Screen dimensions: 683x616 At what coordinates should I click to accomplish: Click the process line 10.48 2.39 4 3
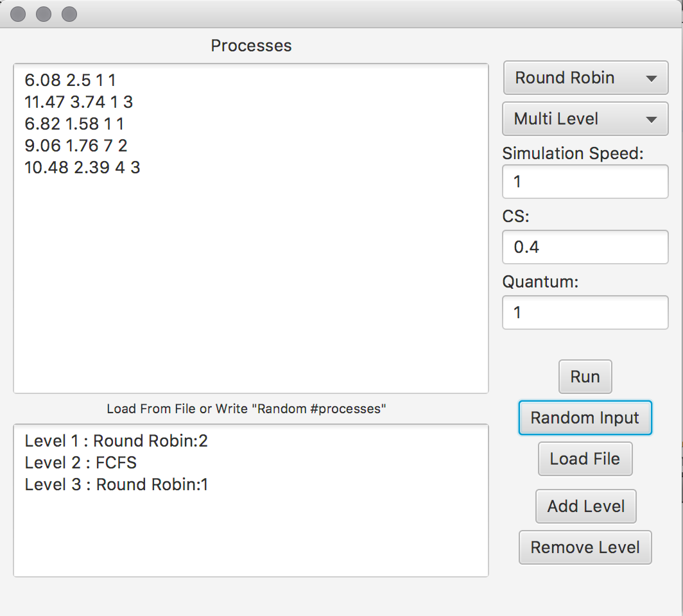82,167
